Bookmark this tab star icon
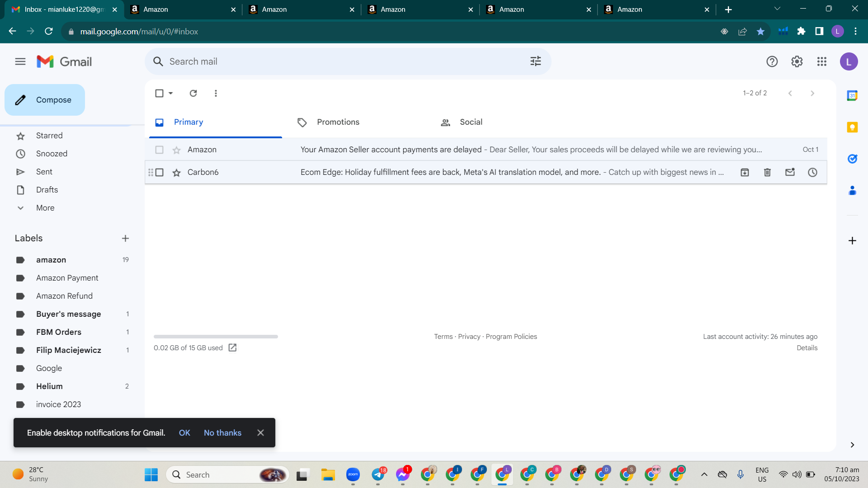 pos(760,31)
